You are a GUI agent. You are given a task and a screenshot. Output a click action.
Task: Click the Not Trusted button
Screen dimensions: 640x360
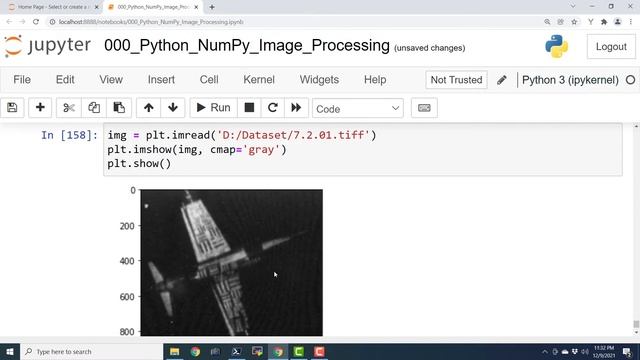click(x=456, y=80)
